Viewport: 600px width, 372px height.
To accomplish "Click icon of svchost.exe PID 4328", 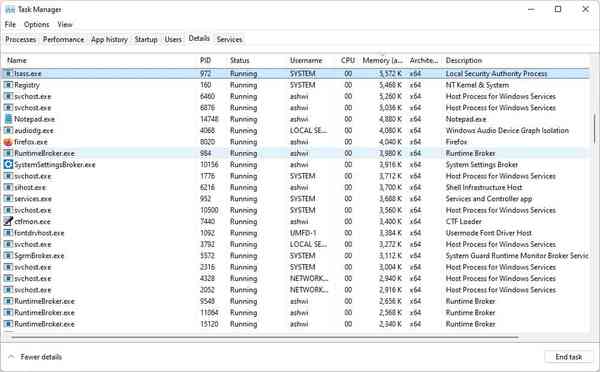I will point(8,279).
